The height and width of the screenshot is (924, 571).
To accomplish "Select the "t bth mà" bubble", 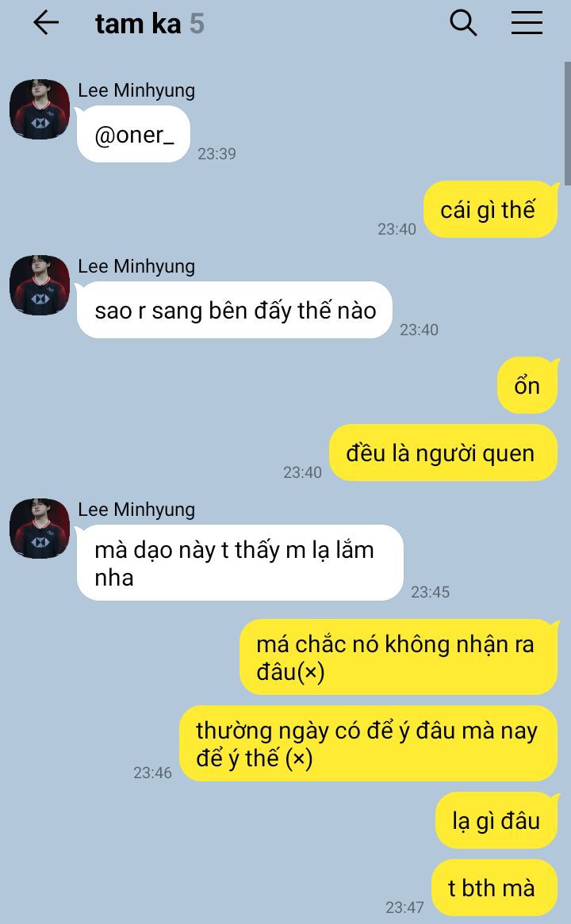I will [x=494, y=888].
